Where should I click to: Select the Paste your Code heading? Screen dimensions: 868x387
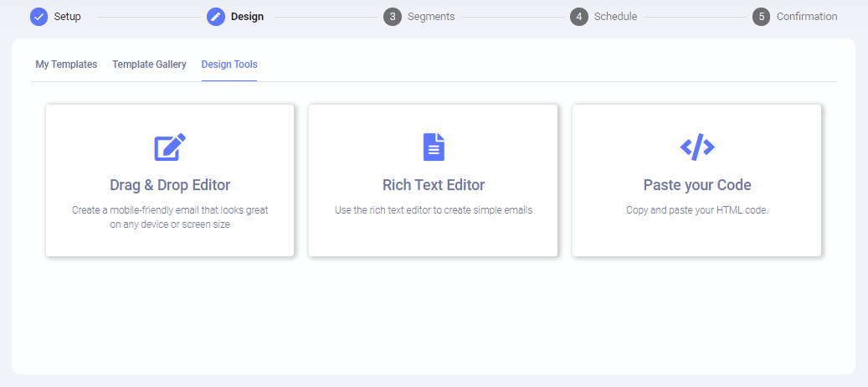point(697,185)
